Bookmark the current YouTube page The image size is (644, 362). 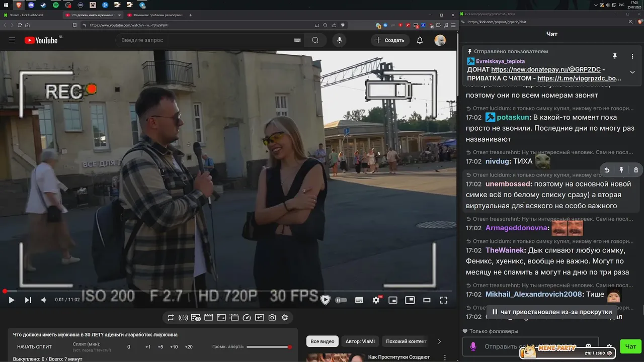(75, 25)
